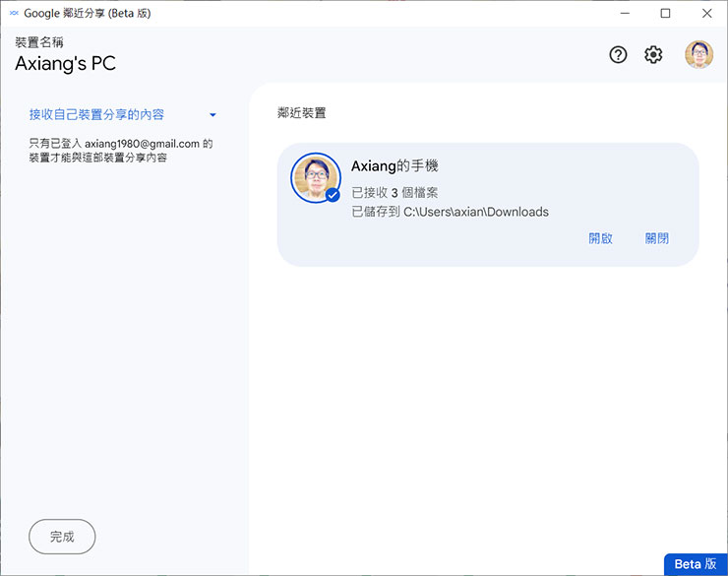Click the Axiang的手機 device name text

[394, 165]
